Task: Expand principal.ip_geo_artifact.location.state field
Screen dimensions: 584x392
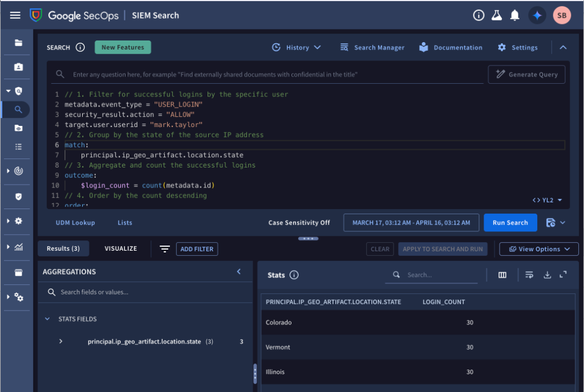Action: [x=61, y=341]
